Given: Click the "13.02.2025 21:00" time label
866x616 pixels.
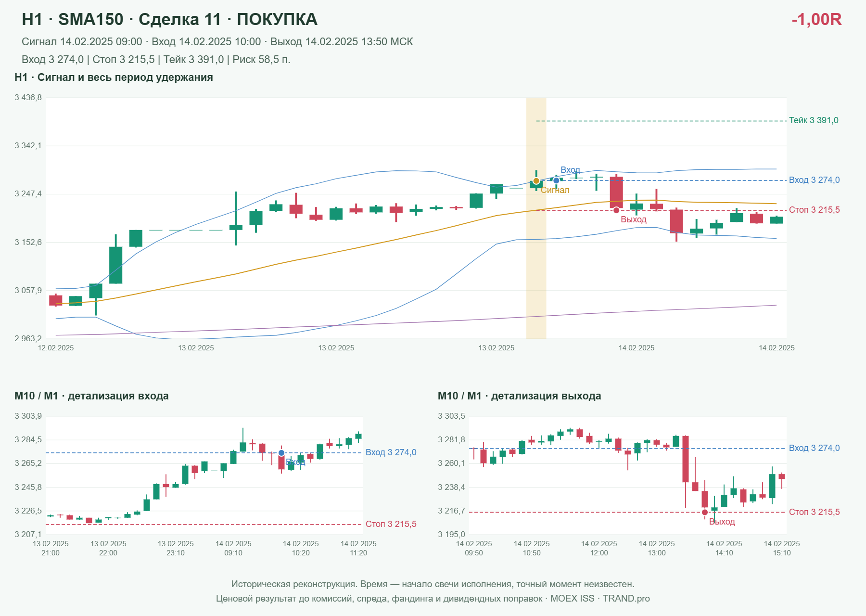Looking at the screenshot, I should 51,548.
